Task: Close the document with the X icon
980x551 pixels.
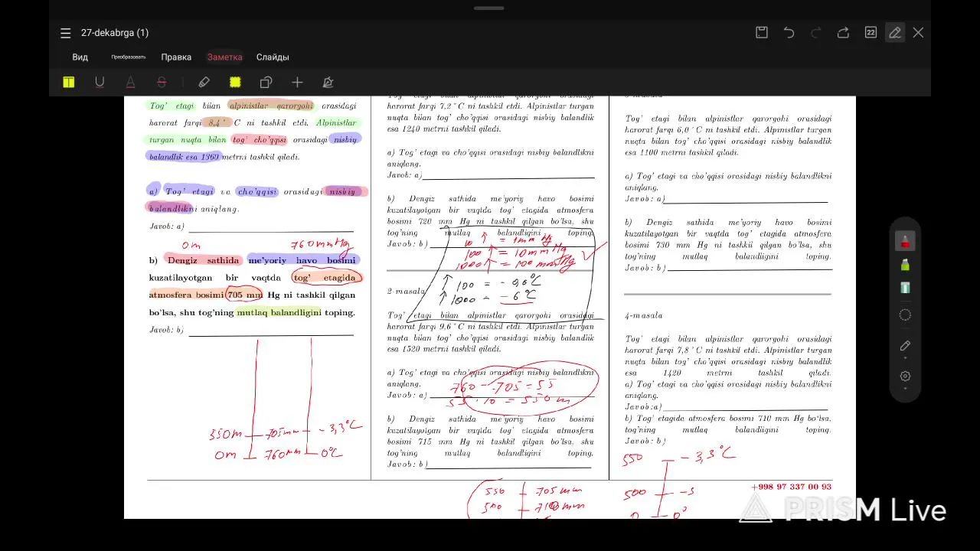Action: [x=918, y=32]
